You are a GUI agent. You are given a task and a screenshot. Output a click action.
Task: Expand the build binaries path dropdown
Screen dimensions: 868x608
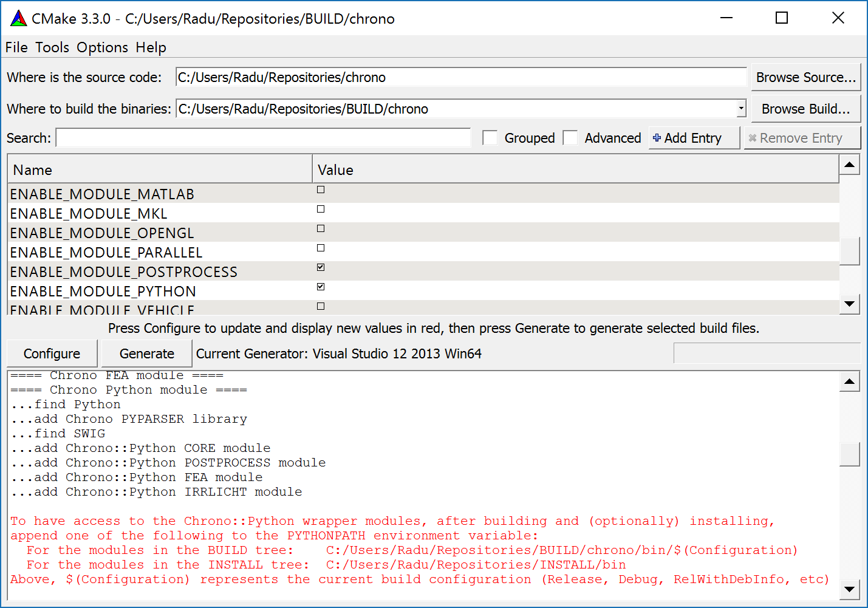point(741,109)
